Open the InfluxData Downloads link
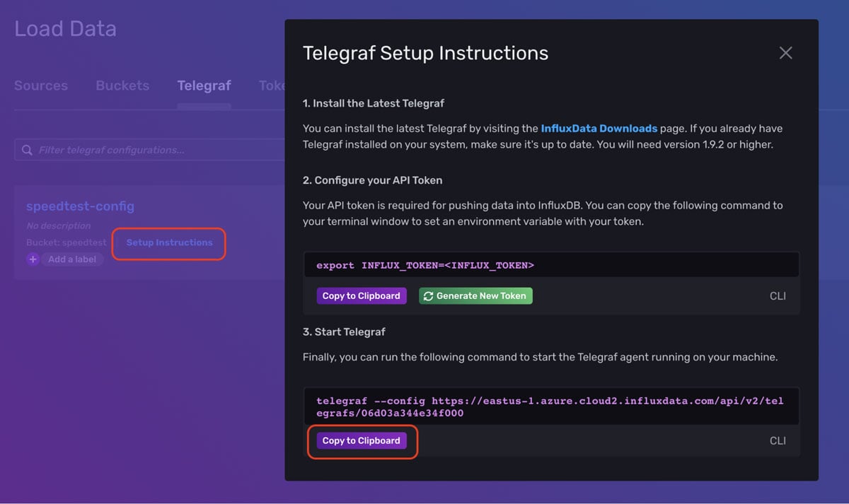The width and height of the screenshot is (849, 504). tap(599, 128)
